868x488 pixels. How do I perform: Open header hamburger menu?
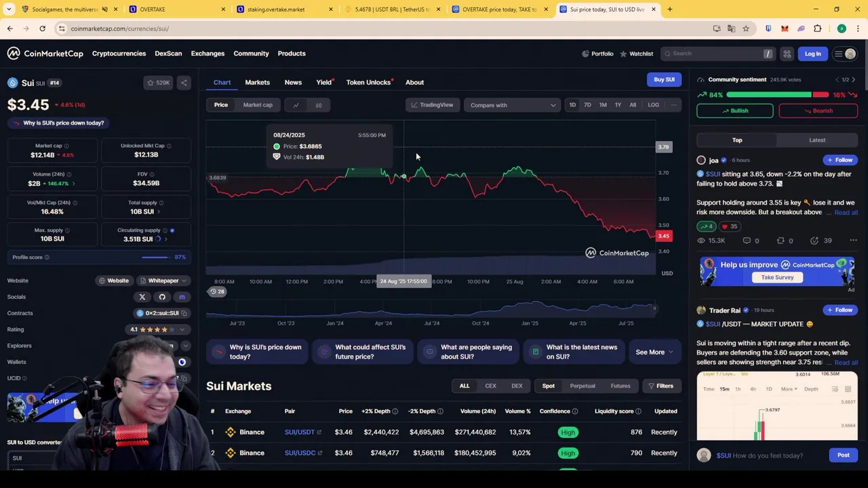tap(839, 54)
